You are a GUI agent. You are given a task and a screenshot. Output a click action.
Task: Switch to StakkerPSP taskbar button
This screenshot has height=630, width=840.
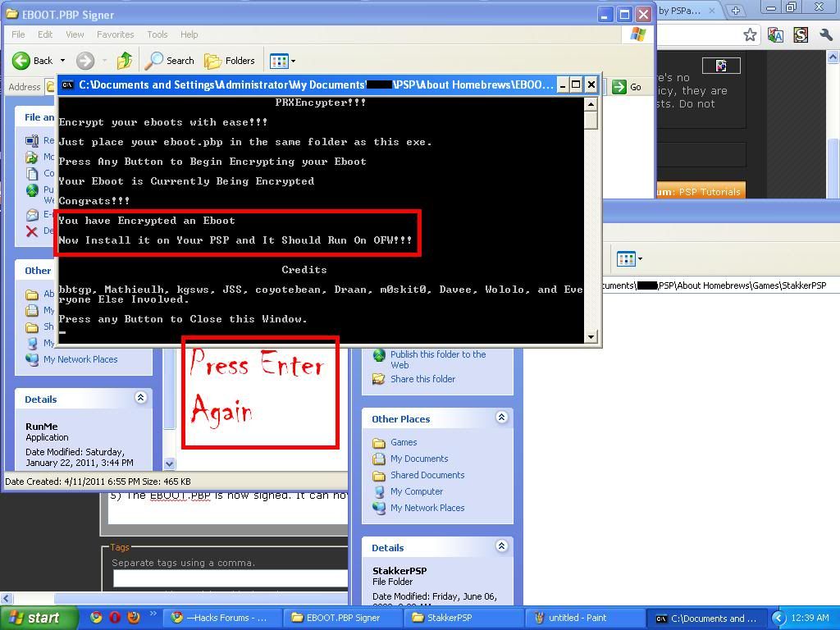tap(463, 619)
